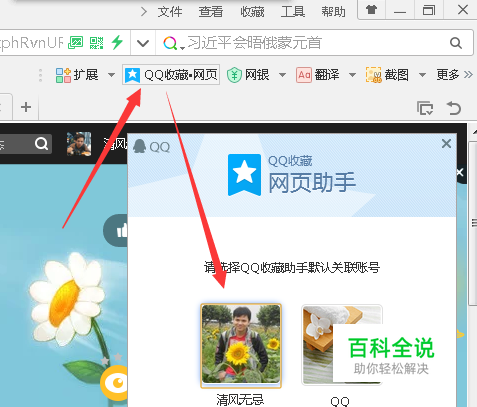This screenshot has width=477, height=407.
Task: Open the 查看 menu
Action: point(211,12)
